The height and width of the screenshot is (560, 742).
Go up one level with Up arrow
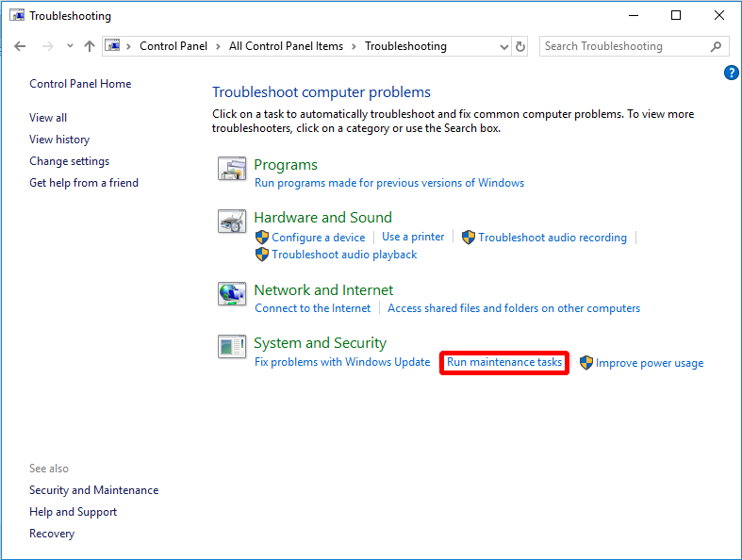click(x=90, y=46)
